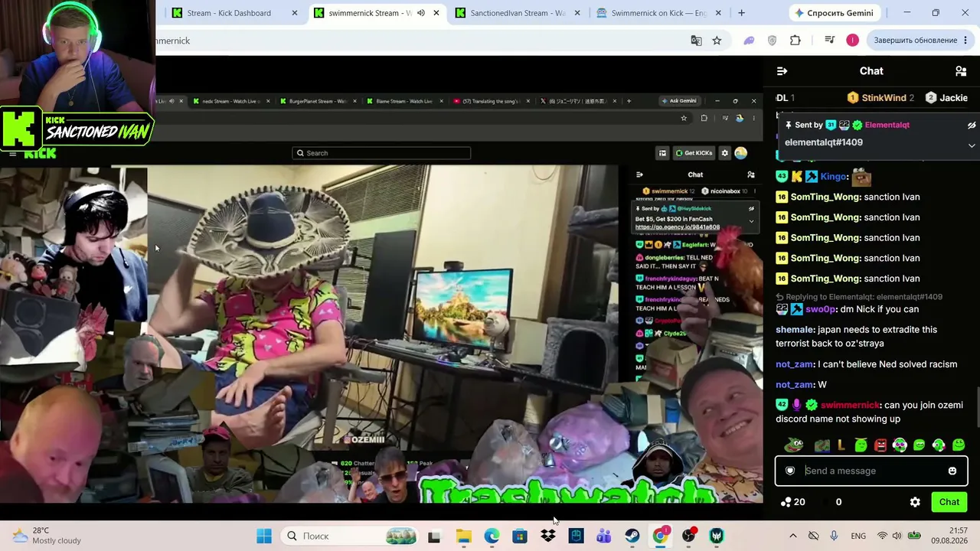Open swimmernick's username in chat
980x551 pixels.
[850, 405]
